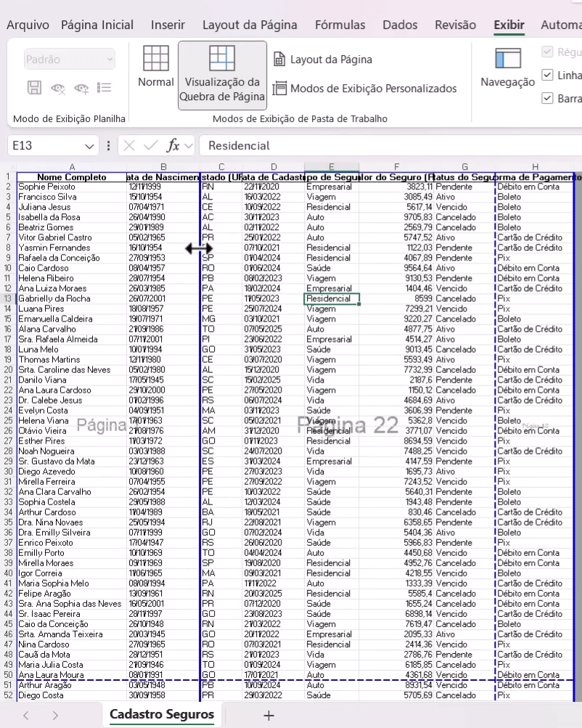The width and height of the screenshot is (582, 728).
Task: Click the value 9705,83 cell
Action: coord(396,217)
